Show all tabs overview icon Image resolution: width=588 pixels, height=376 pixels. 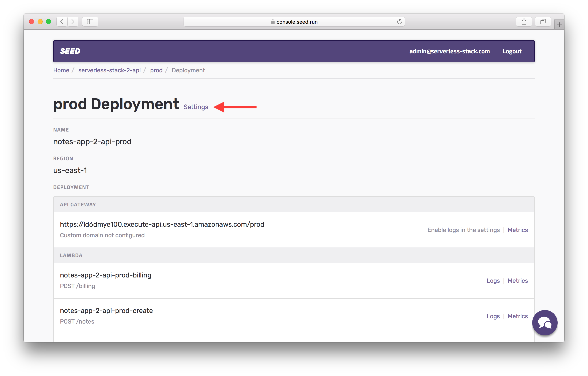(543, 22)
